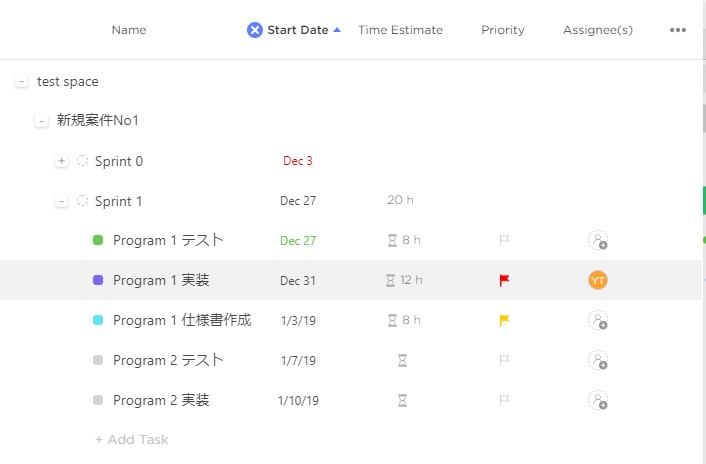Viewport: 706px width, 464px height.
Task: Add an assignee to Program 2 実装
Action: pyautogui.click(x=598, y=401)
